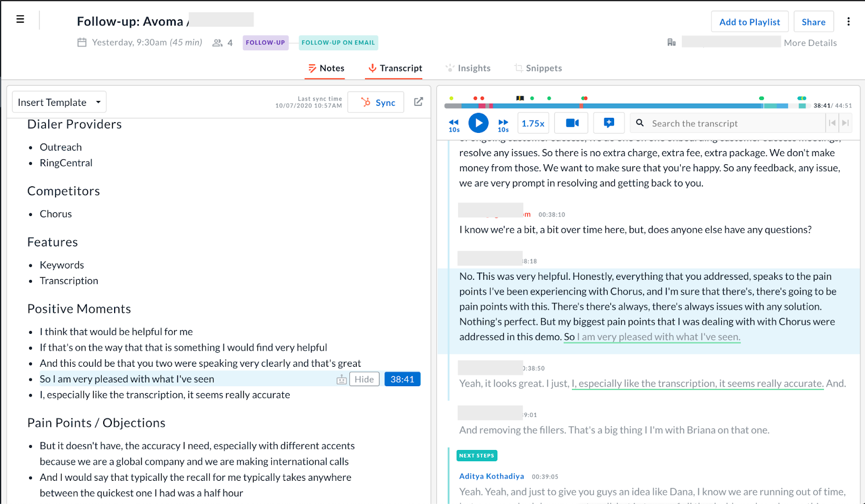Click the NEXT STEPS label in transcript
This screenshot has height=504, width=865.
477,455
